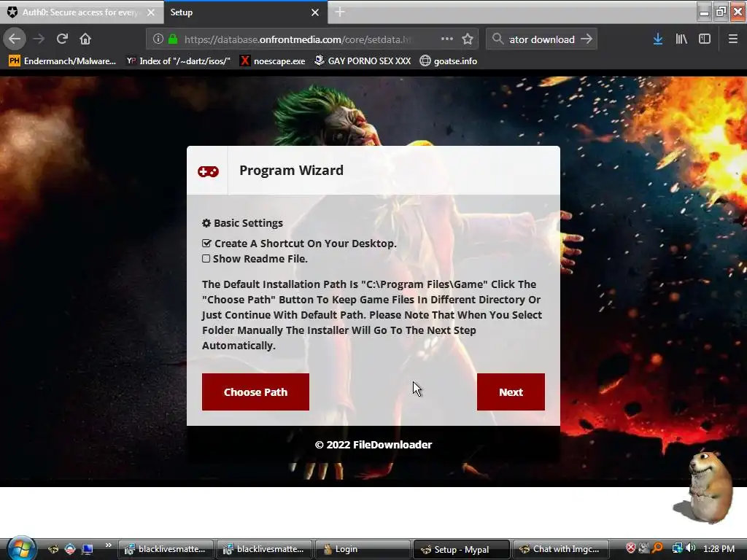The image size is (747, 560).
Task: Open Endermanch/Malware bookmark
Action: pos(63,61)
